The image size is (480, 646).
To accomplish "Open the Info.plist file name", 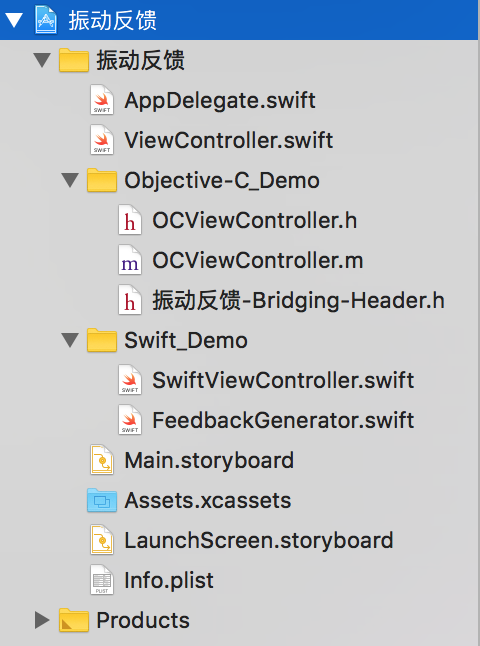I will pyautogui.click(x=169, y=580).
